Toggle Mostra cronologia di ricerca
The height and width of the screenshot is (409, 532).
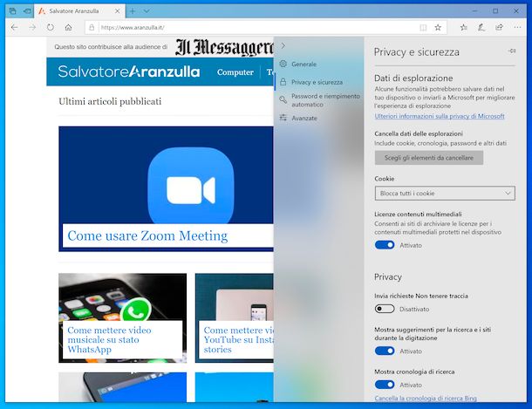(x=385, y=385)
